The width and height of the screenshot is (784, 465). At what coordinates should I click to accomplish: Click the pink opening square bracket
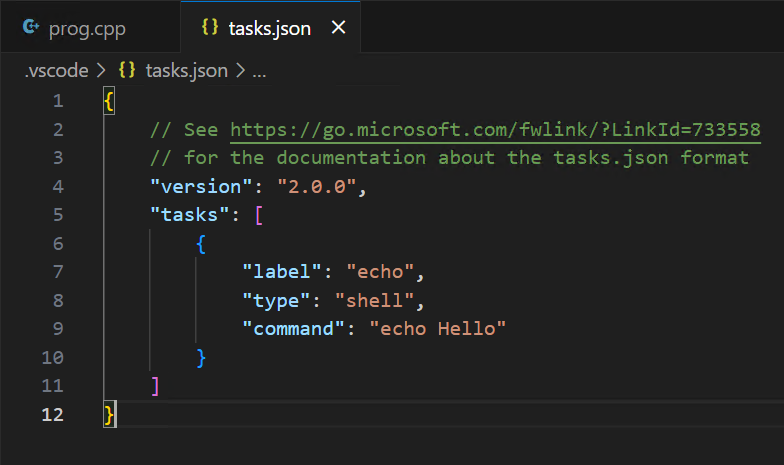pyautogui.click(x=259, y=216)
